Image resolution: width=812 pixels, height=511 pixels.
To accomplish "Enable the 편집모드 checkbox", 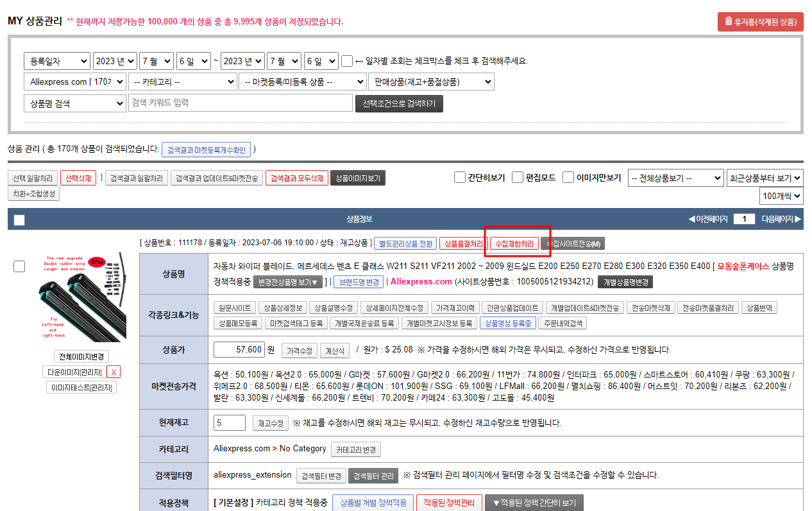I will pyautogui.click(x=518, y=178).
